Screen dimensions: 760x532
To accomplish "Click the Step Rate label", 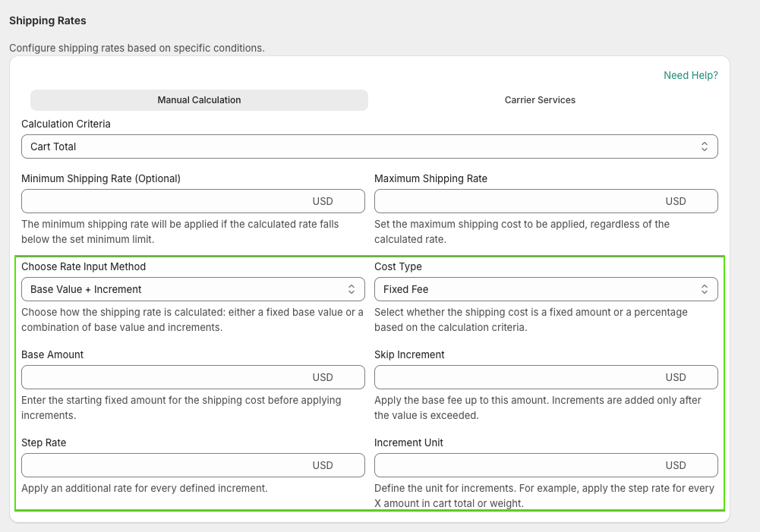I will [43, 442].
